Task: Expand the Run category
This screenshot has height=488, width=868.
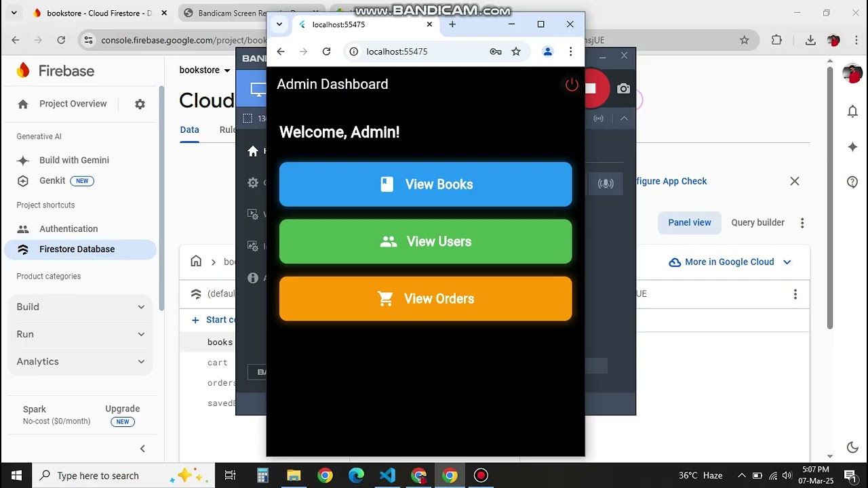Action: point(81,334)
